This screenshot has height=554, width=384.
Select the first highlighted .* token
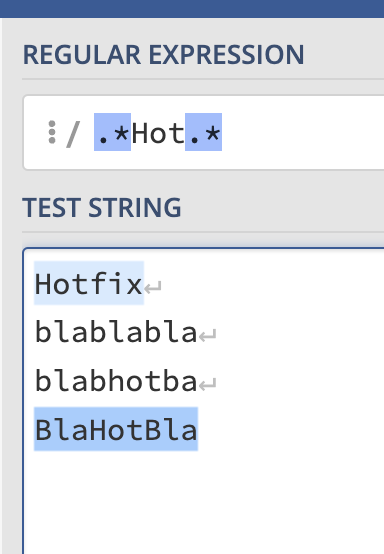112,132
